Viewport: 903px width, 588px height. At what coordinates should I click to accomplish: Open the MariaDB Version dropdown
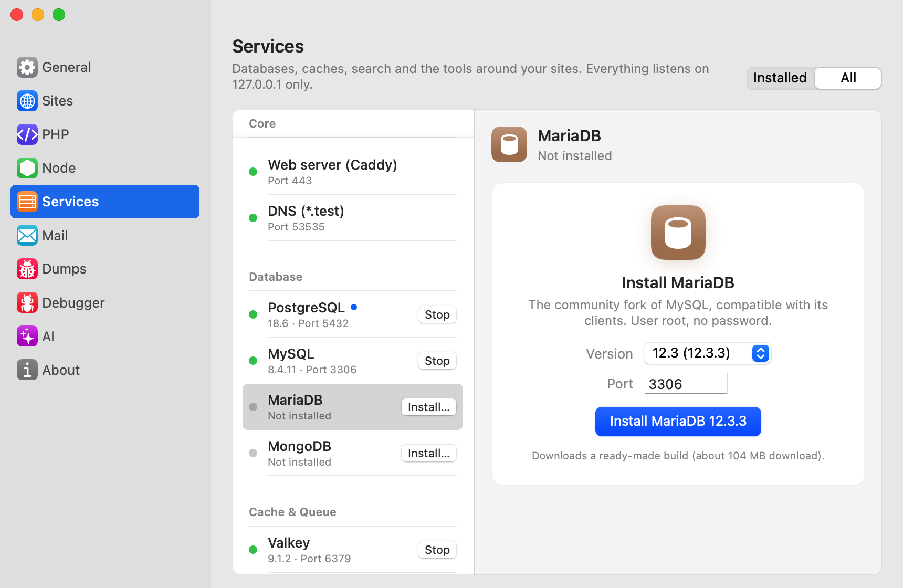[707, 353]
